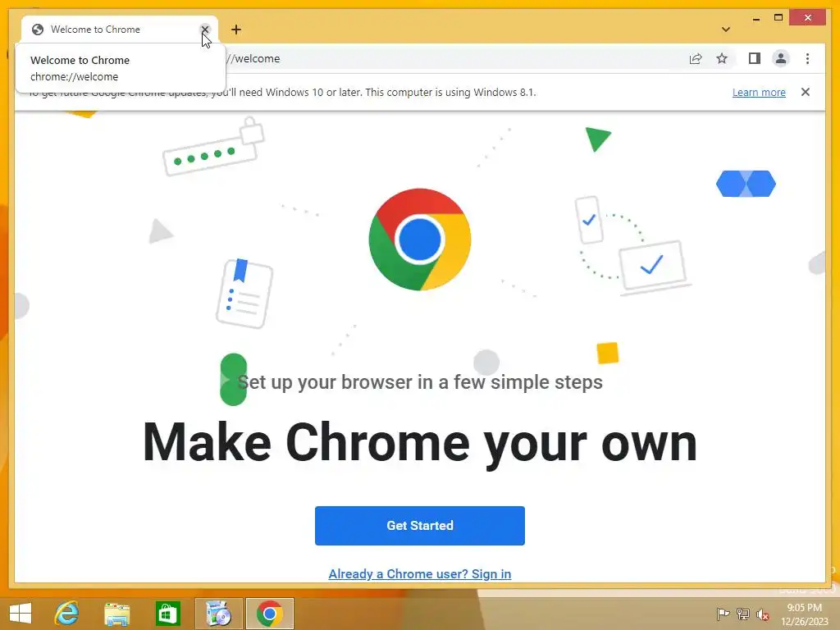Follow the Learn more link
This screenshot has height=630, width=840.
tap(759, 92)
